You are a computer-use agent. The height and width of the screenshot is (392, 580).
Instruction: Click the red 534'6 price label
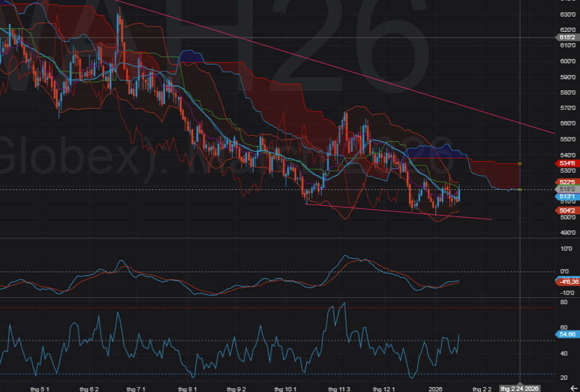coord(567,164)
